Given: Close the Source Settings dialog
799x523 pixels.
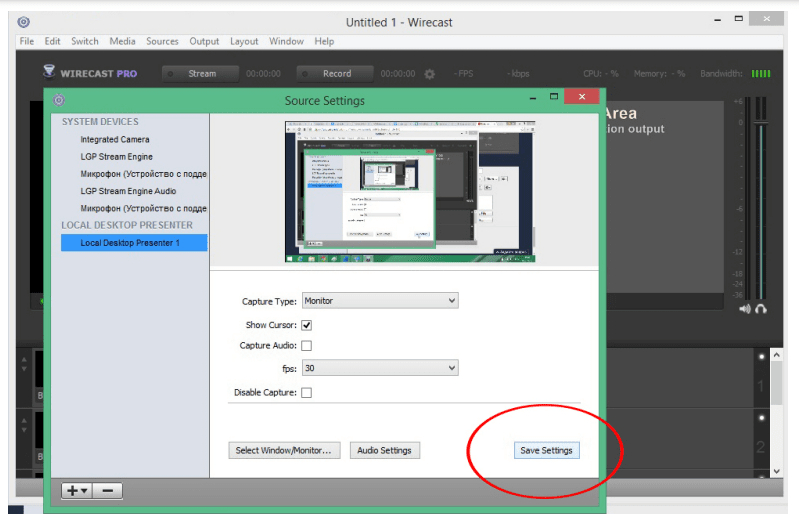Looking at the screenshot, I should (582, 96).
